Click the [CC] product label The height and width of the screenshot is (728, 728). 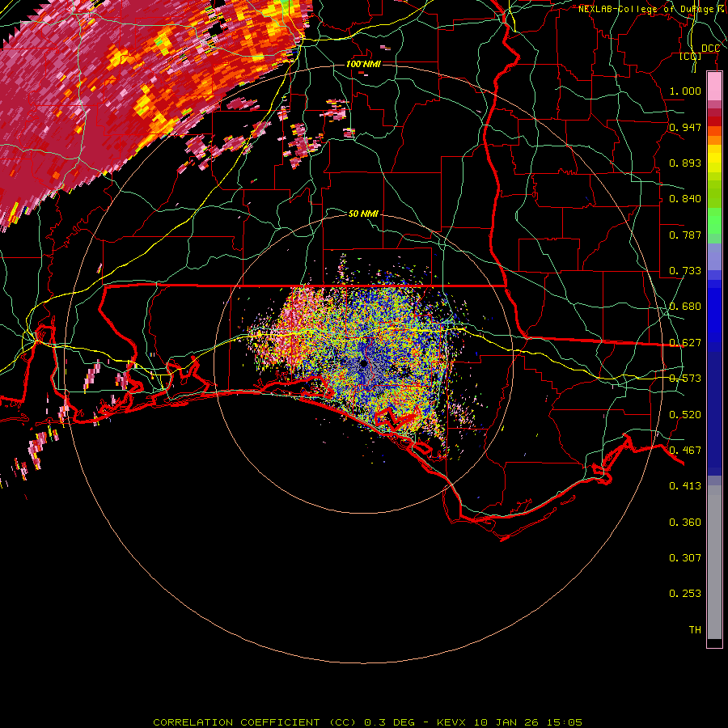click(x=691, y=56)
